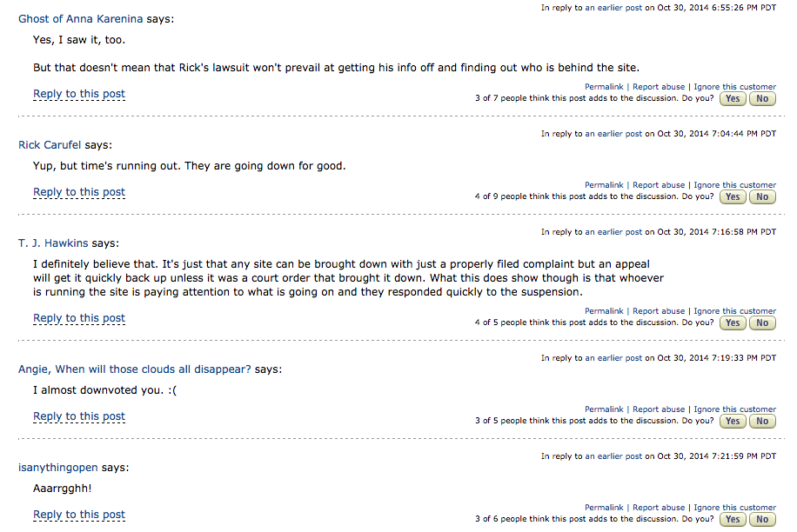
Task: Open isanythingopen's profile link
Action: pyautogui.click(x=57, y=468)
